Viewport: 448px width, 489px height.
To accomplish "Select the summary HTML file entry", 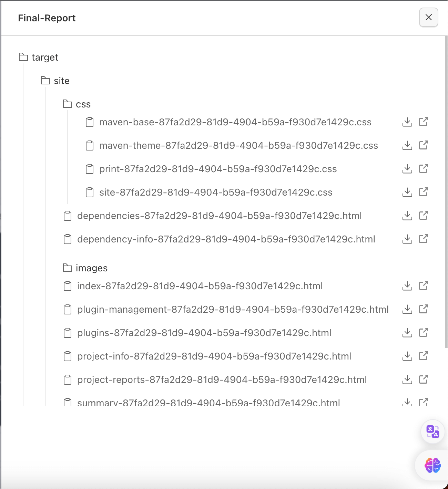I will point(208,402).
